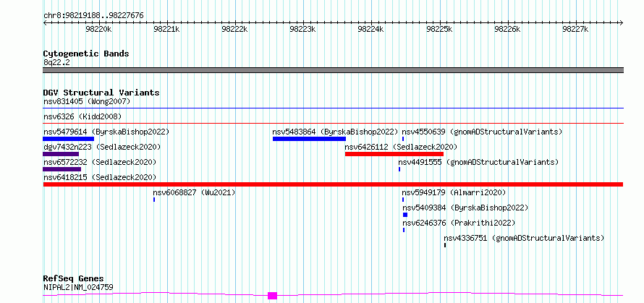
Task: Click the nsv6426112 Sedlazeck2020 red bar
Action: (394, 154)
